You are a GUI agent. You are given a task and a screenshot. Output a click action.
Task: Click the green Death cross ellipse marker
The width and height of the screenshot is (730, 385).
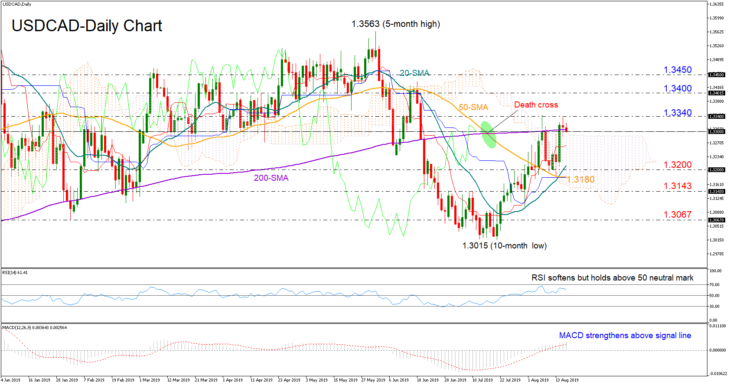pos(487,134)
